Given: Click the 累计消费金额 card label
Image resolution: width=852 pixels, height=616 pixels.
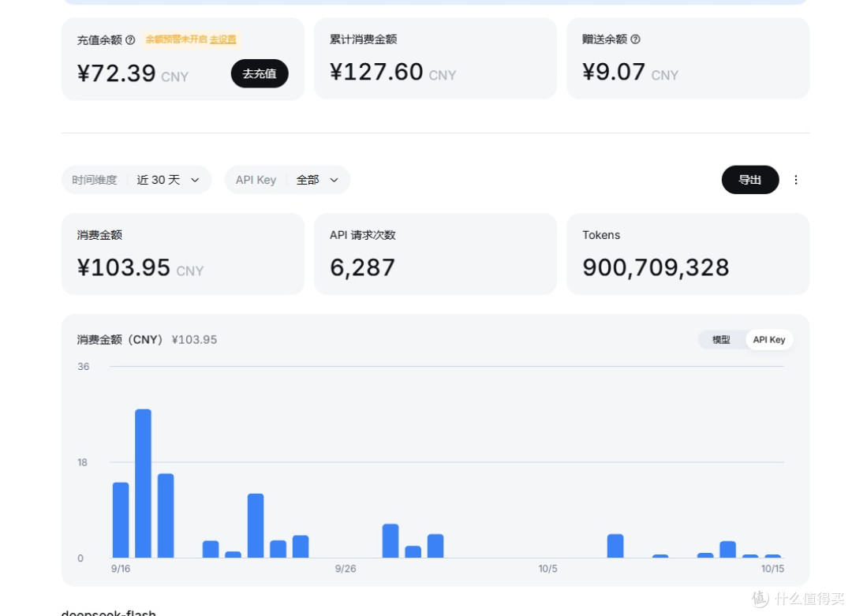Looking at the screenshot, I should 363,39.
